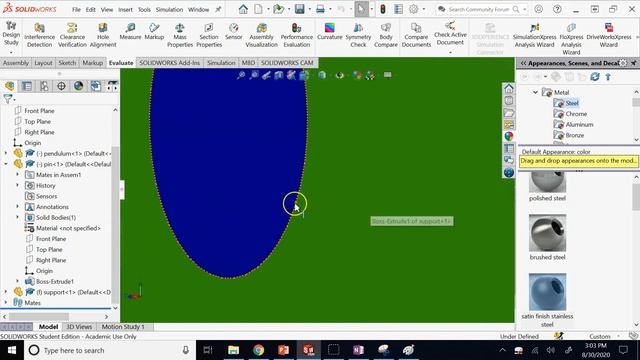This screenshot has width=640, height=360.
Task: Open the File menu
Action: [x=76, y=9]
